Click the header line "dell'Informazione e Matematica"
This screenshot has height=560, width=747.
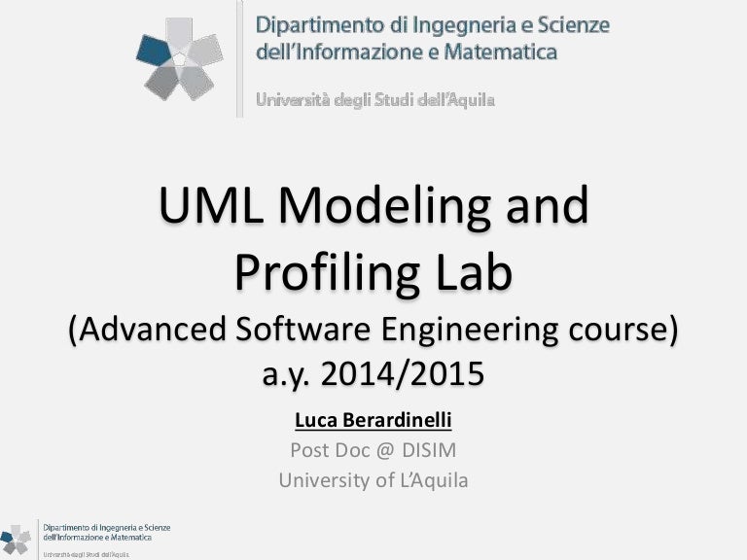click(407, 52)
